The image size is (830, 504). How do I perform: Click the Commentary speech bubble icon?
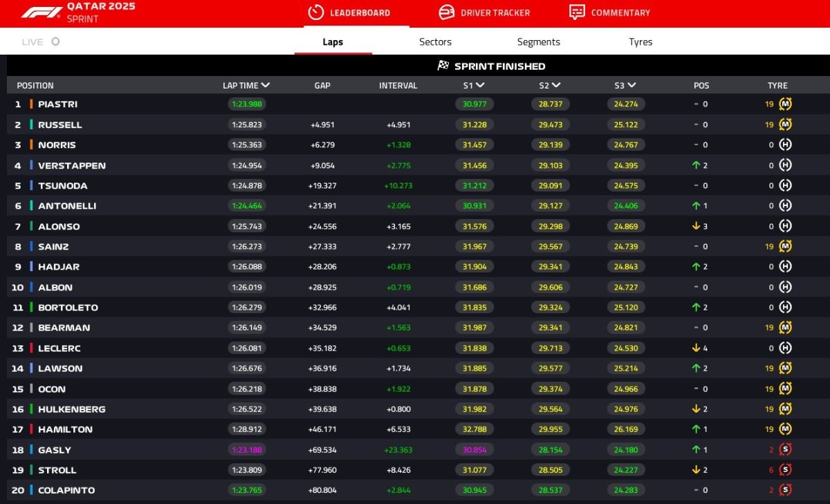(577, 12)
